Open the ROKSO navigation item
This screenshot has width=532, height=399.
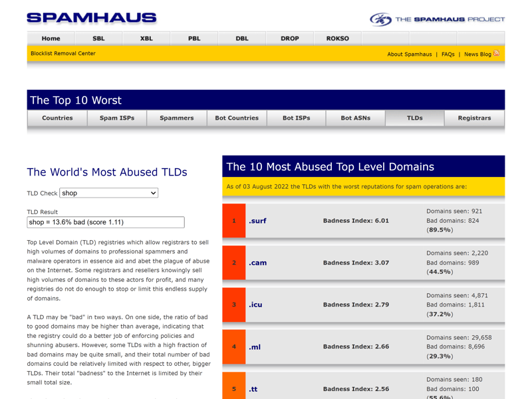[x=337, y=39]
